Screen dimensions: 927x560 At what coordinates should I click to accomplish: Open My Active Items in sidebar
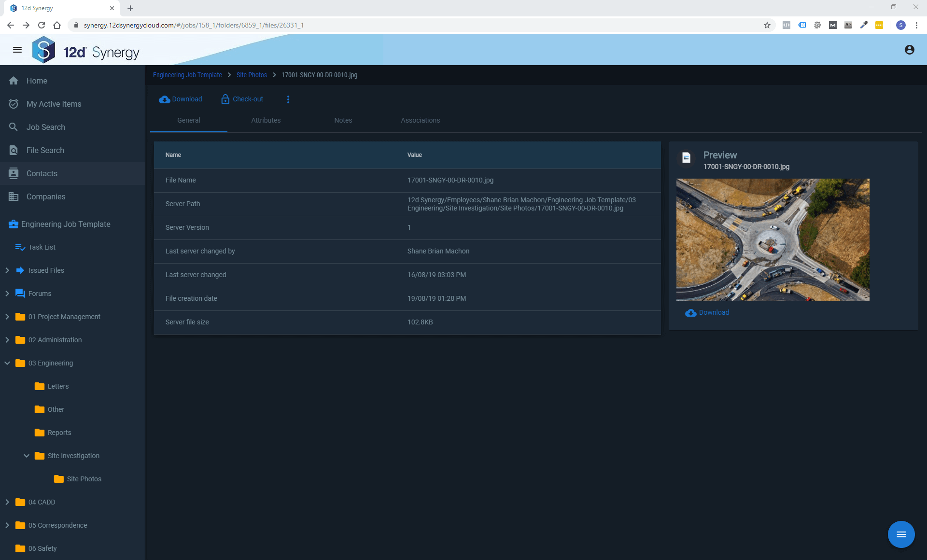click(x=54, y=104)
